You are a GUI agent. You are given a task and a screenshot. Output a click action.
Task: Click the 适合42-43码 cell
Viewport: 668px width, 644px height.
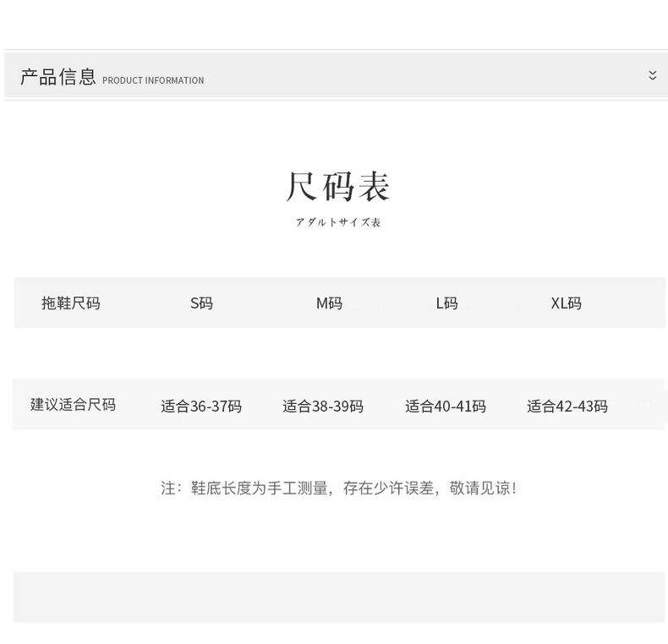[567, 407]
